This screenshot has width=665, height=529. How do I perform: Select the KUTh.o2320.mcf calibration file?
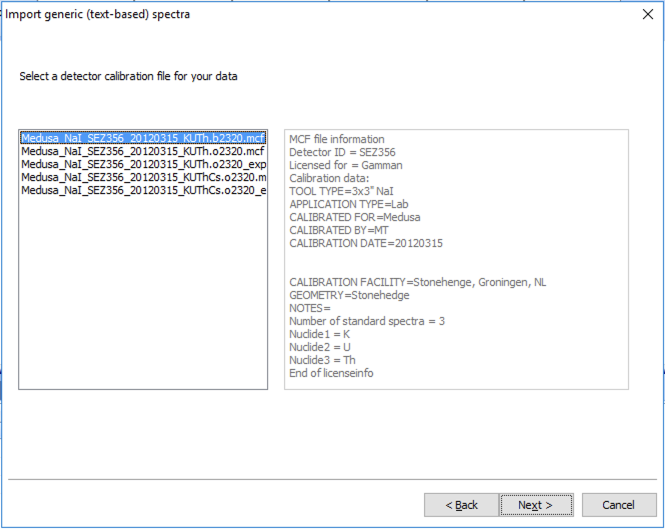(x=143, y=151)
